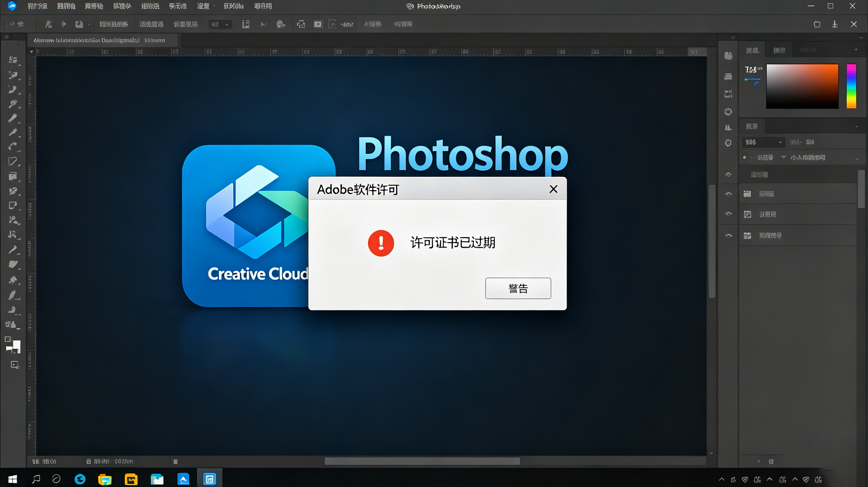Viewport: 868px width, 487px height.
Task: Open the last menu in the menu bar
Action: click(x=263, y=6)
